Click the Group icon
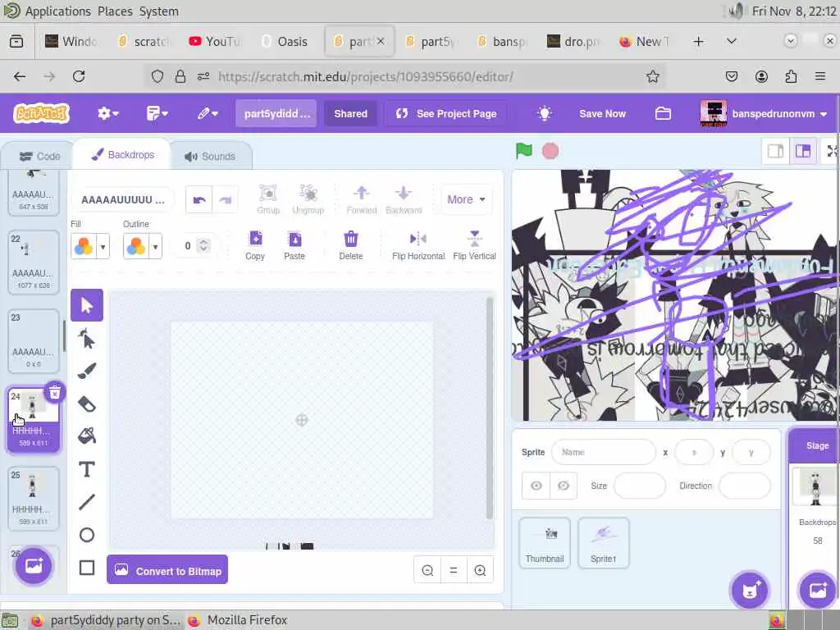The width and height of the screenshot is (840, 630). pos(268,199)
